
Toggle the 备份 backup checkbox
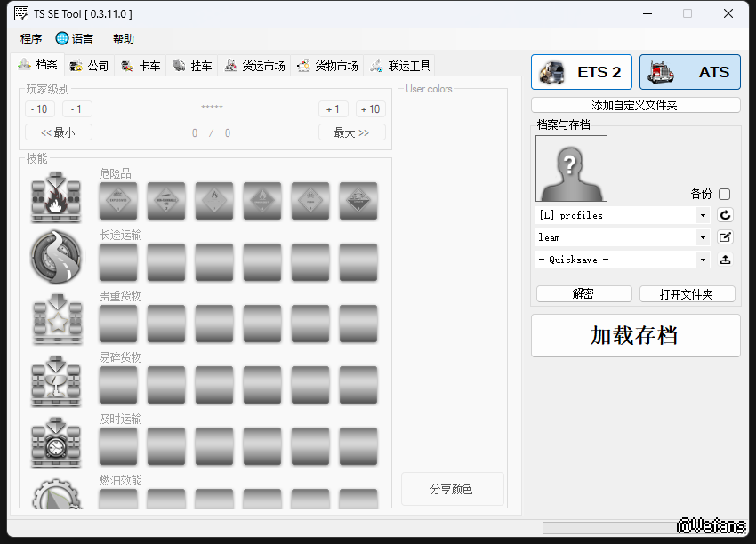point(724,194)
